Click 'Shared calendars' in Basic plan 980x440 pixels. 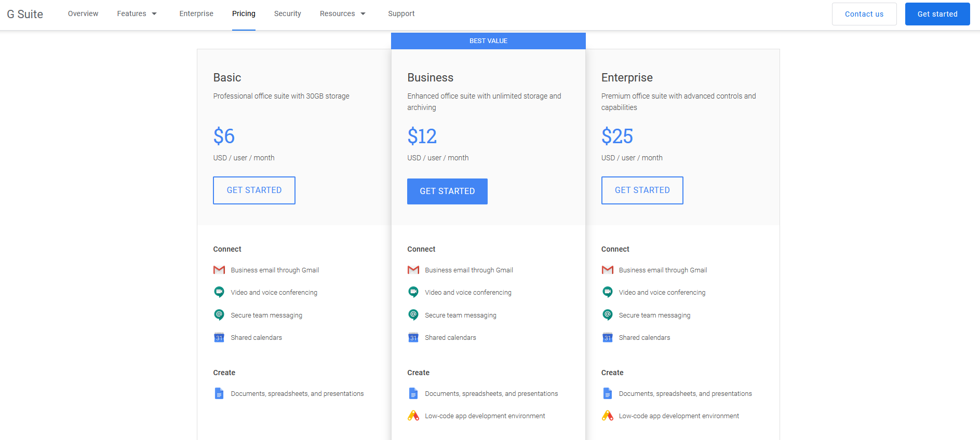(256, 338)
